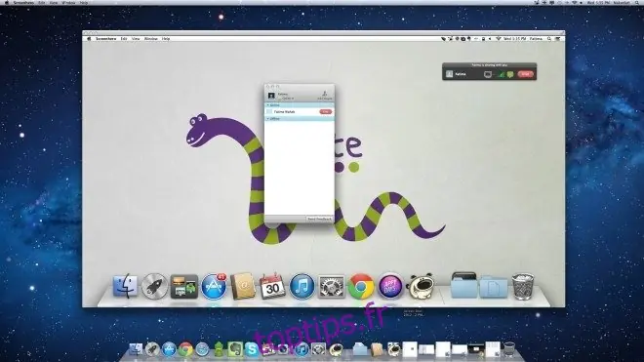Select the Fatima Wahab contact row
Image resolution: width=644 pixels, height=362 pixels.
click(300, 112)
